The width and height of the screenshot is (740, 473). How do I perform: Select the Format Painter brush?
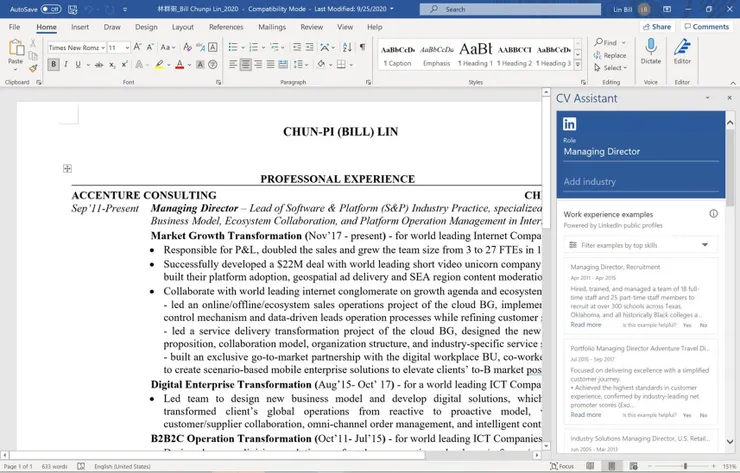click(x=33, y=69)
